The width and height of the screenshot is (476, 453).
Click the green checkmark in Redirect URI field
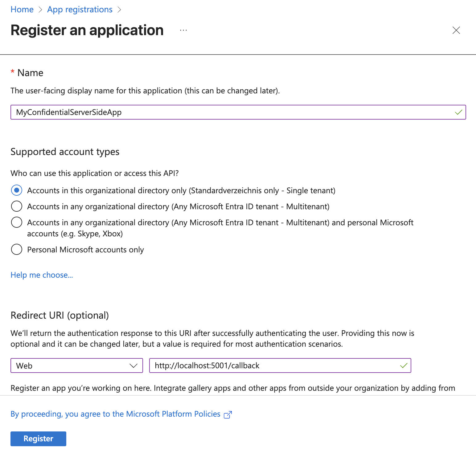pos(404,365)
